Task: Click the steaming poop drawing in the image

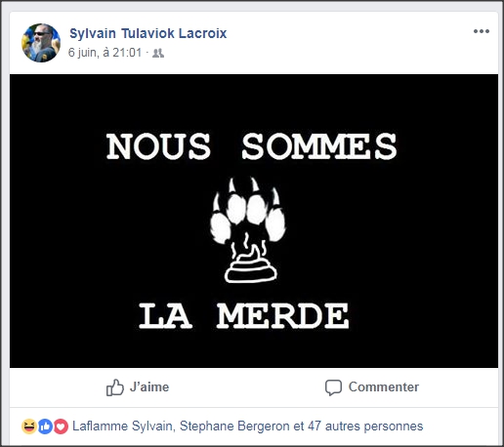Action: click(250, 262)
